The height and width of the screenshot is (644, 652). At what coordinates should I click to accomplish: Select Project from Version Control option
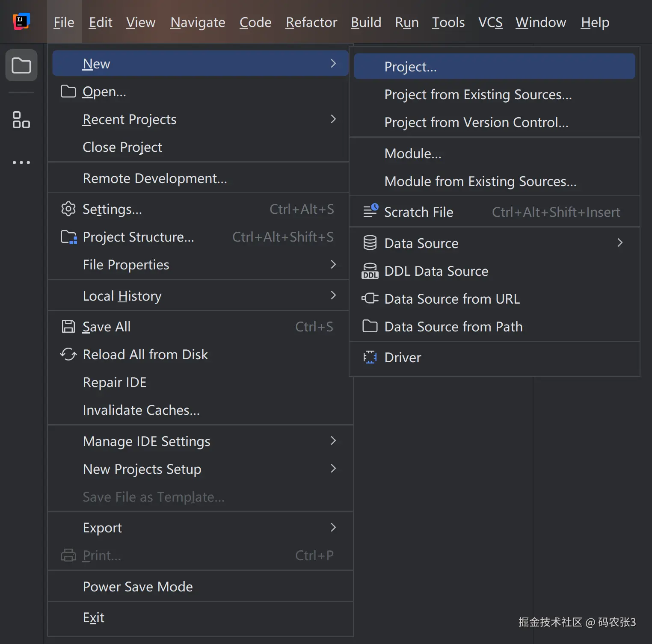pyautogui.click(x=476, y=123)
